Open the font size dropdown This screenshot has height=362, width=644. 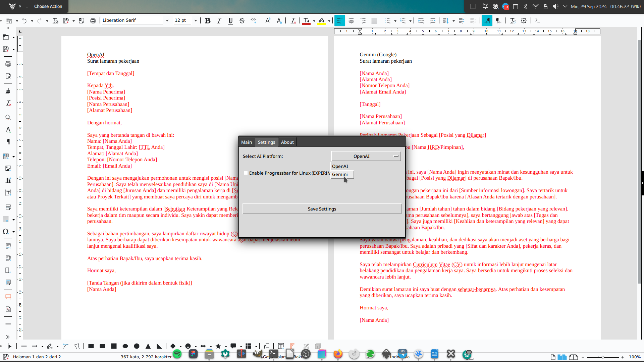(x=196, y=21)
